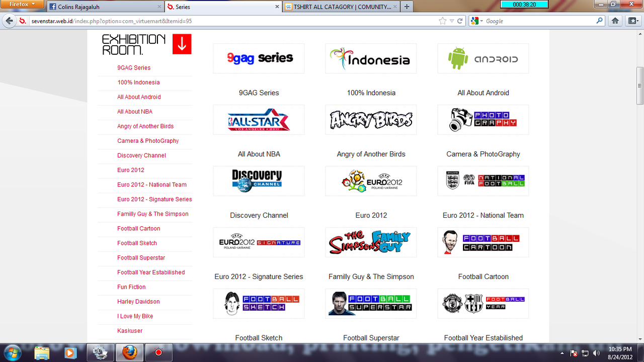Open 100% Indonesia sidebar link
644x362 pixels.
138,82
